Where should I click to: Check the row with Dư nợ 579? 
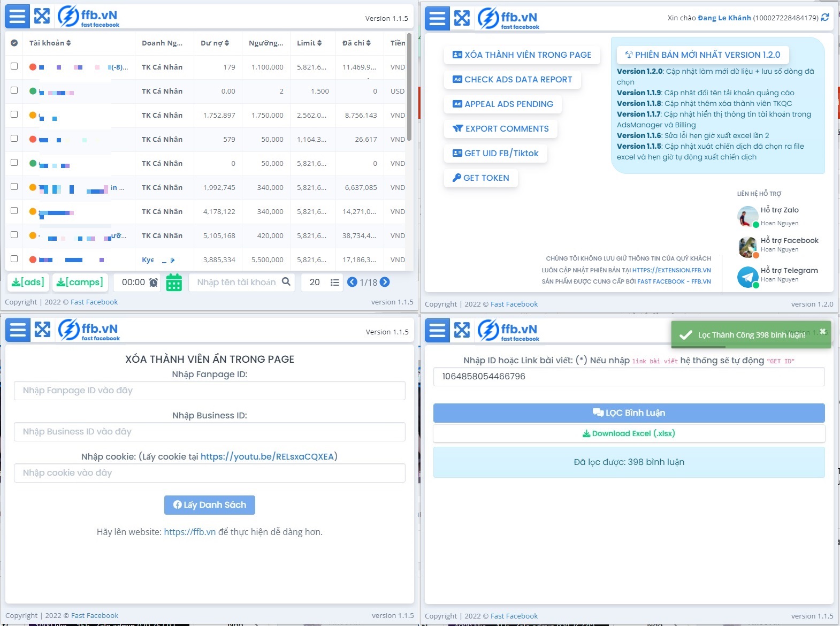click(14, 139)
